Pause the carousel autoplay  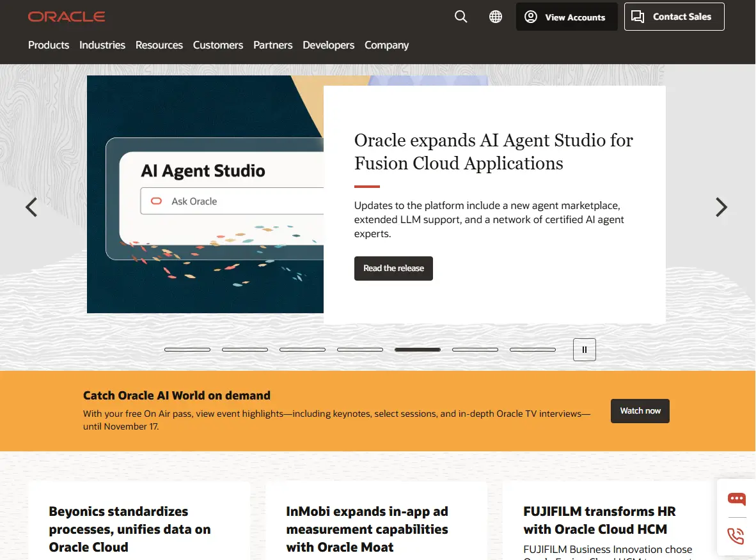584,350
